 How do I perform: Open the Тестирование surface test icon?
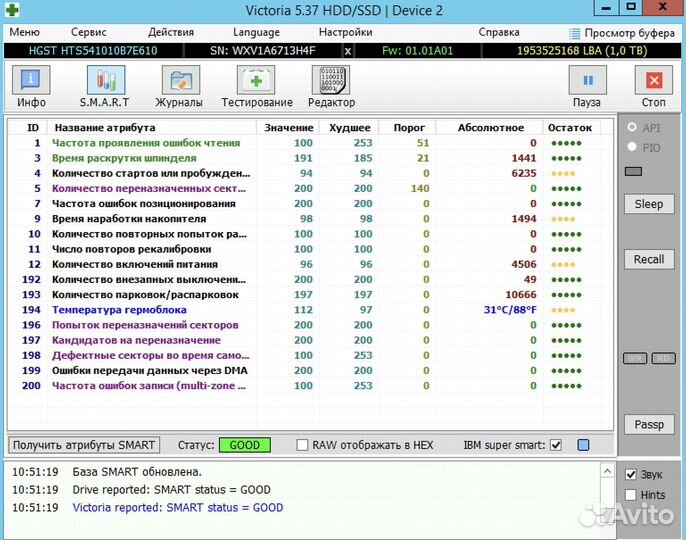pyautogui.click(x=256, y=86)
